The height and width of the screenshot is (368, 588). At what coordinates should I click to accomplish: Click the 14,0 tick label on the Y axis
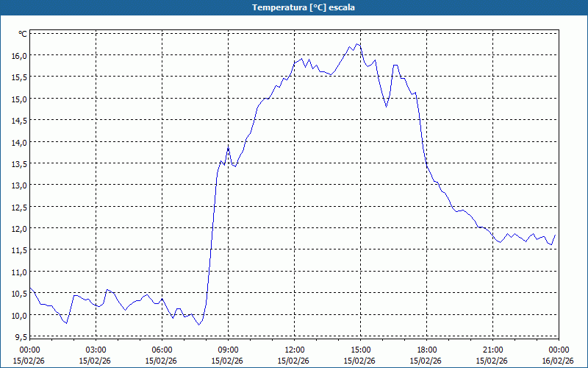[x=18, y=142]
